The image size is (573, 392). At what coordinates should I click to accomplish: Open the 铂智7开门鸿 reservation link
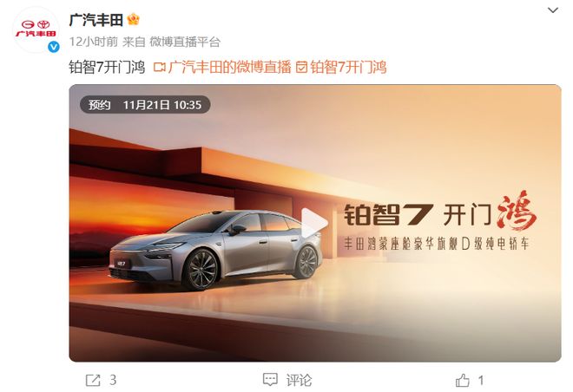348,68
